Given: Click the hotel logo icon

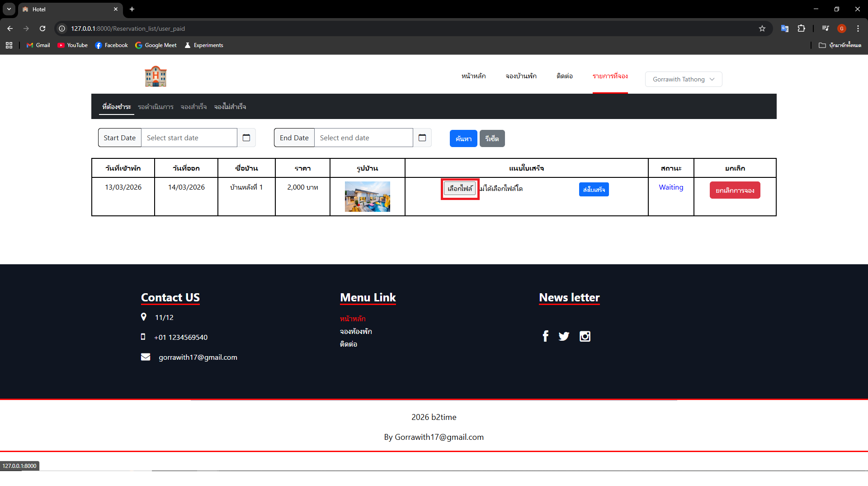Looking at the screenshot, I should click(x=156, y=76).
